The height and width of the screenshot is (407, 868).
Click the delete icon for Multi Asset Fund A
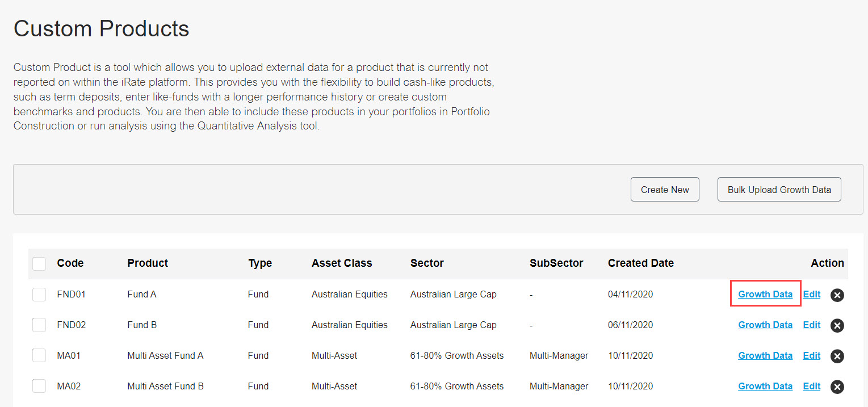click(x=837, y=356)
